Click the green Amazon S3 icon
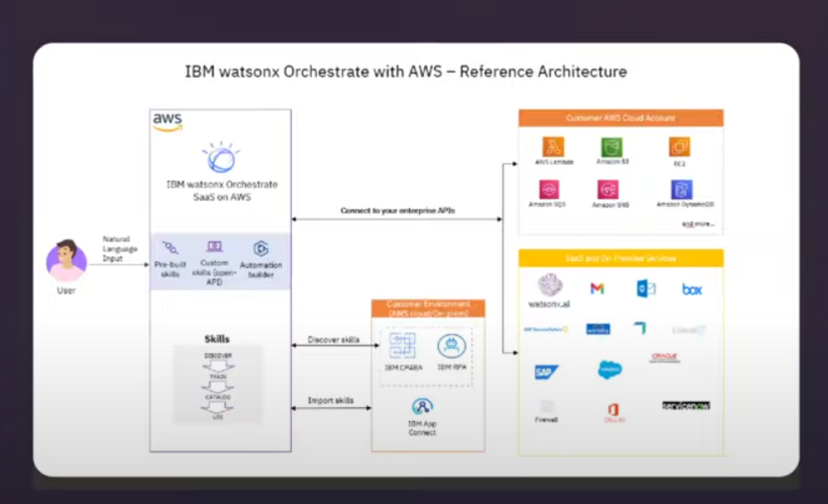 (x=612, y=147)
